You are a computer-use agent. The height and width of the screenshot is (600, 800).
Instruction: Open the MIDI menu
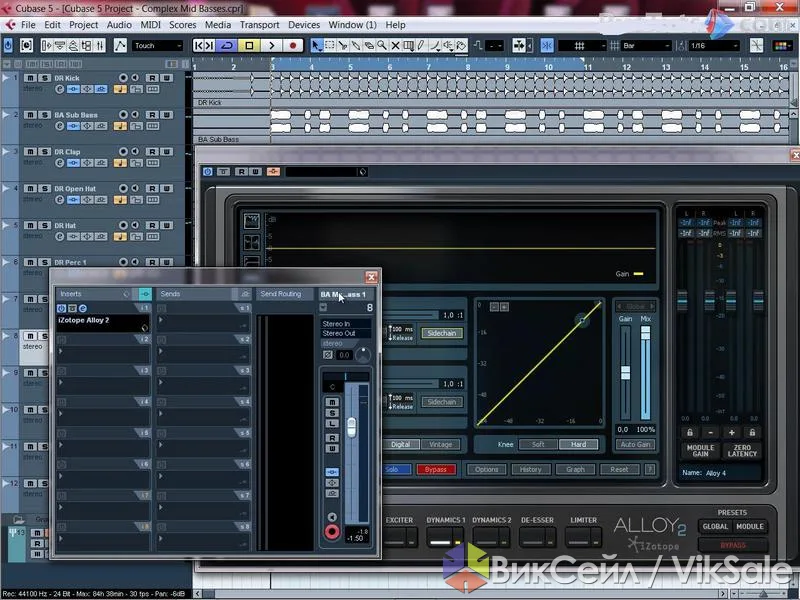pos(151,24)
